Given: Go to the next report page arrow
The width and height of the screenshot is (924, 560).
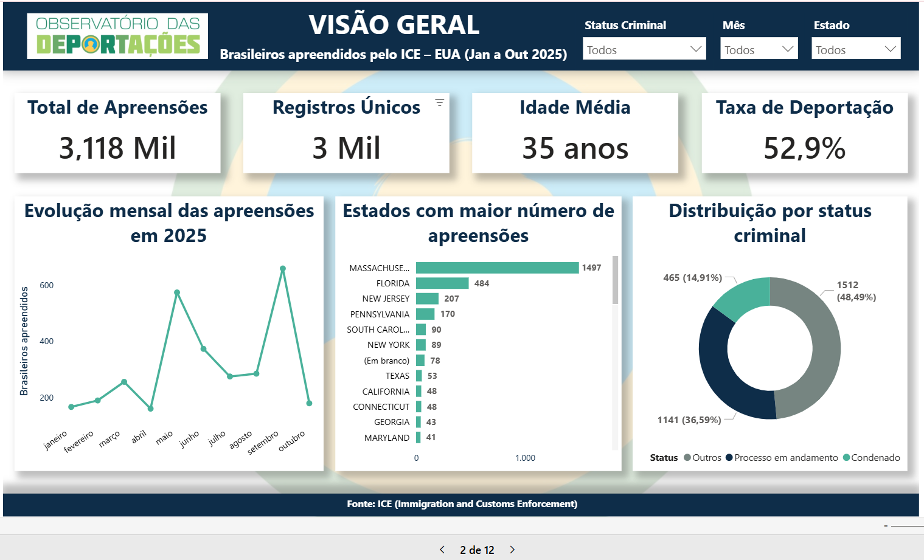Looking at the screenshot, I should (512, 550).
